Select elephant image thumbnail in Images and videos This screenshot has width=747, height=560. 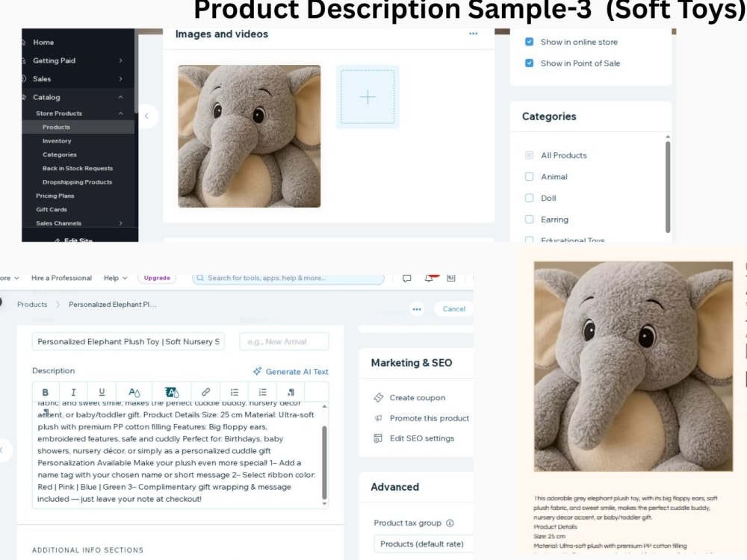249,136
